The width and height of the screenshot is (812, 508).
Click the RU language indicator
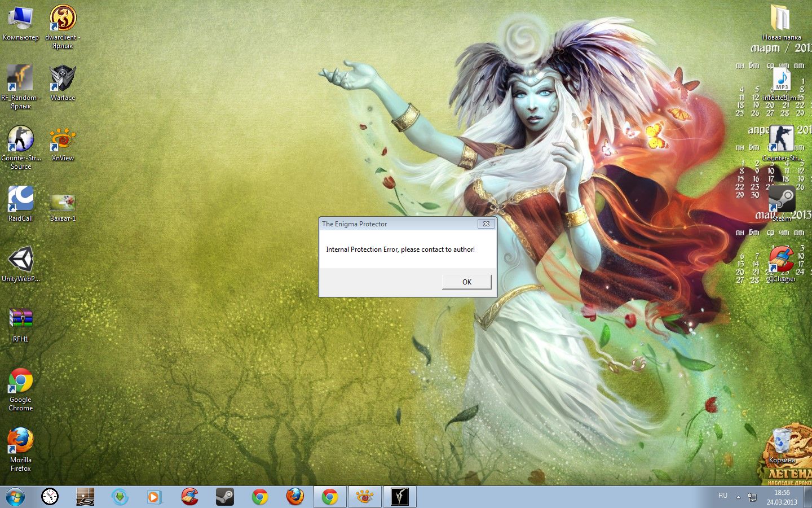723,496
